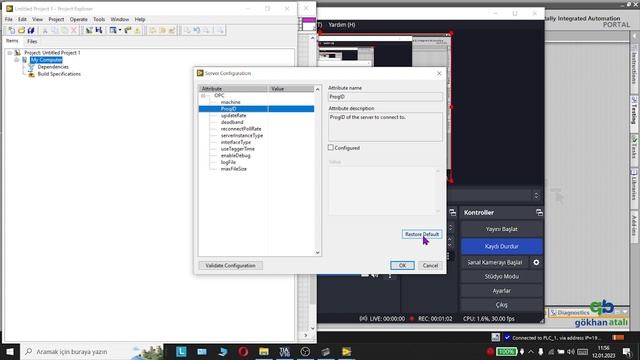
Task: Click the Undo arrow toolbar icon
Action: click(x=197, y=30)
